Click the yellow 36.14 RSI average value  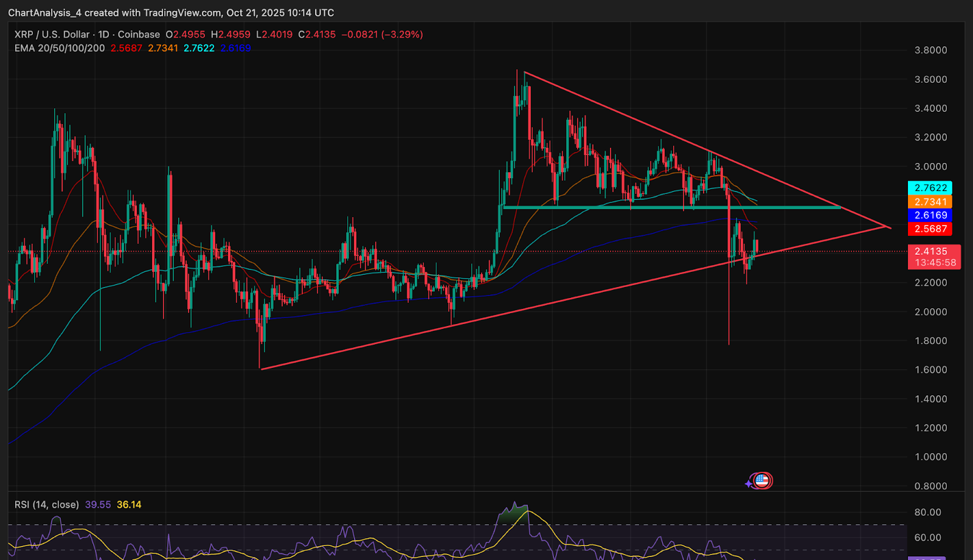coord(129,505)
